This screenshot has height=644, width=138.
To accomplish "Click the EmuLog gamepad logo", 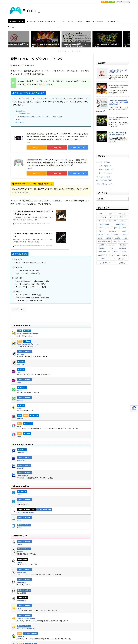I will [25, 11].
